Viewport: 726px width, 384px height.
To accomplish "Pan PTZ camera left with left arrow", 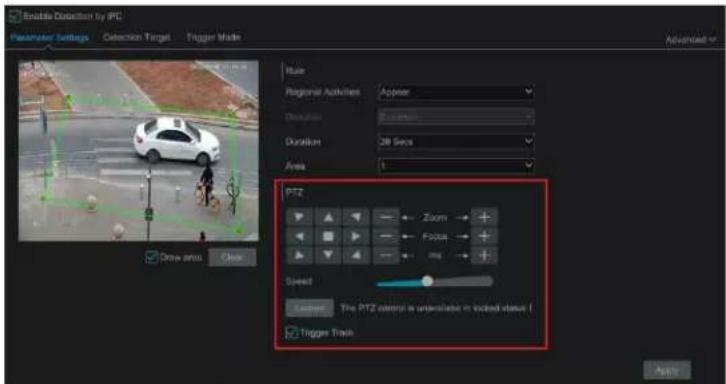I will point(300,236).
